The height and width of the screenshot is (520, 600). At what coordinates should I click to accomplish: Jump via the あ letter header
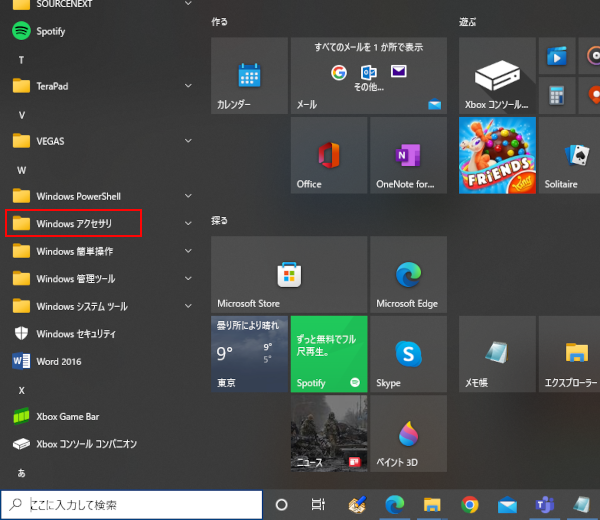[21, 473]
